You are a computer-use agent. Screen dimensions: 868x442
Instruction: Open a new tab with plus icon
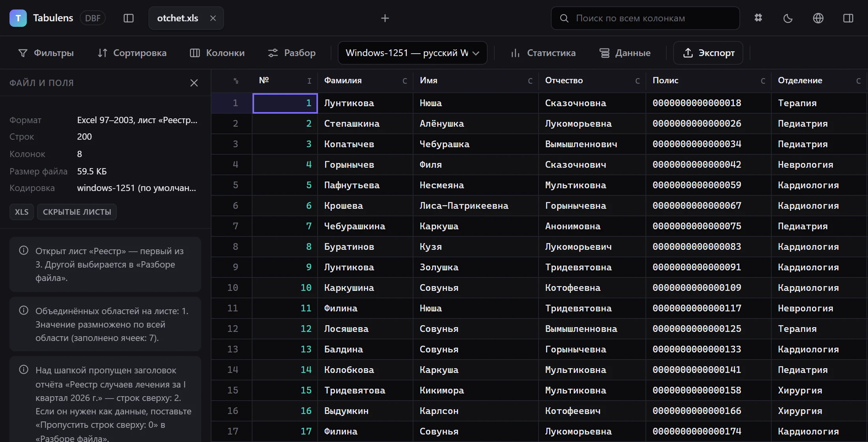click(385, 18)
